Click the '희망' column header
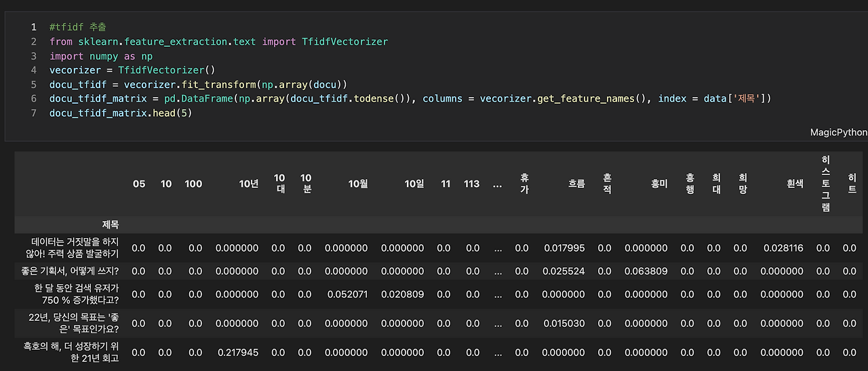Viewport: 868px width, 371px height. click(x=743, y=184)
